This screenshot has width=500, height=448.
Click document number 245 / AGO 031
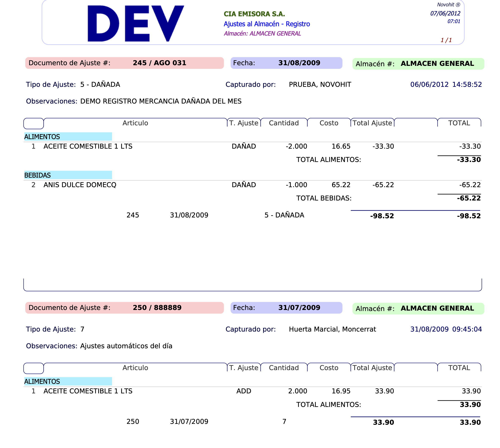[159, 63]
